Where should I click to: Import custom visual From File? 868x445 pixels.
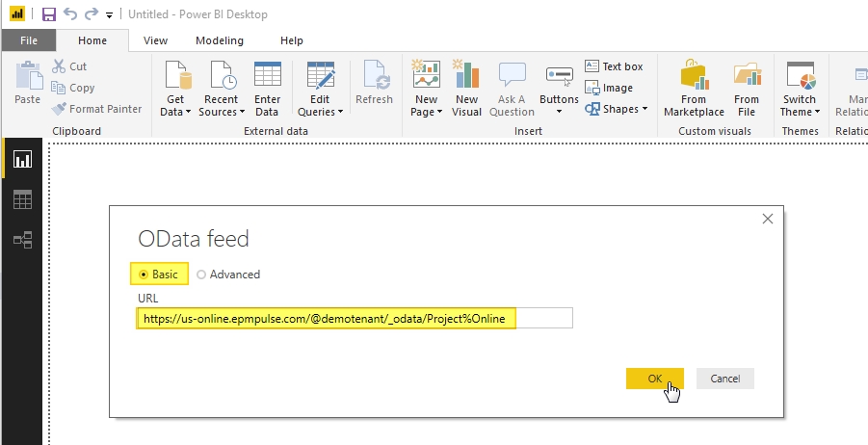click(x=747, y=89)
